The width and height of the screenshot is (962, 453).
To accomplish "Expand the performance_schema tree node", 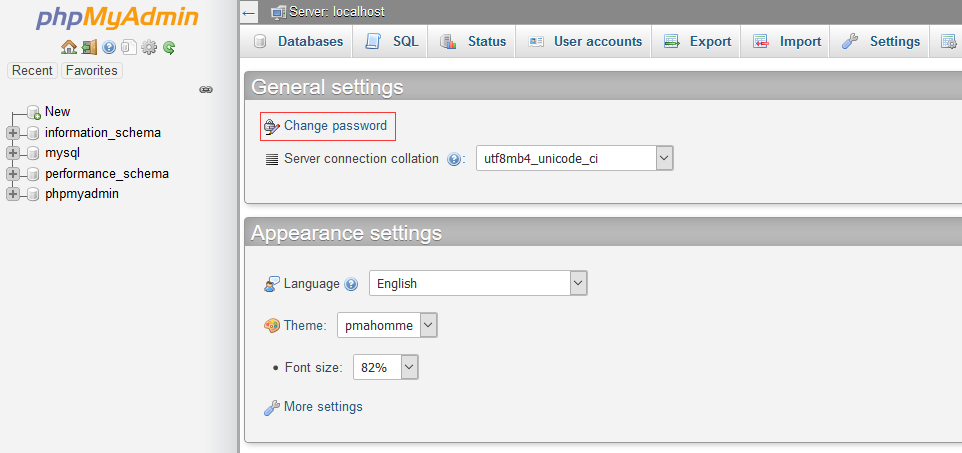I will [x=12, y=174].
